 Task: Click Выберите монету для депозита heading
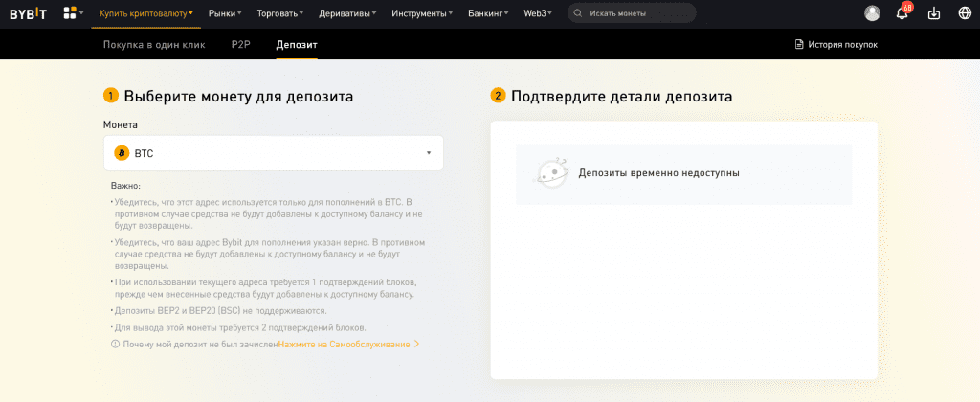coord(238,97)
